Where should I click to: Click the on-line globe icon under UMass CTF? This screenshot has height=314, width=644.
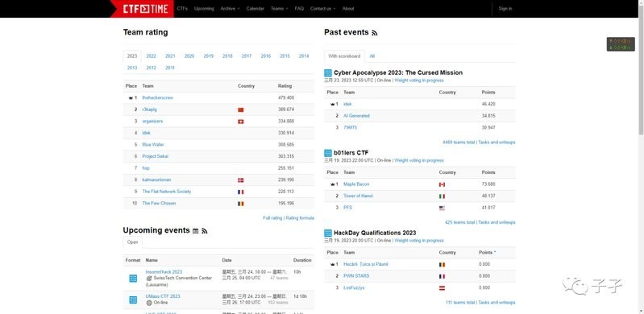coord(149,303)
